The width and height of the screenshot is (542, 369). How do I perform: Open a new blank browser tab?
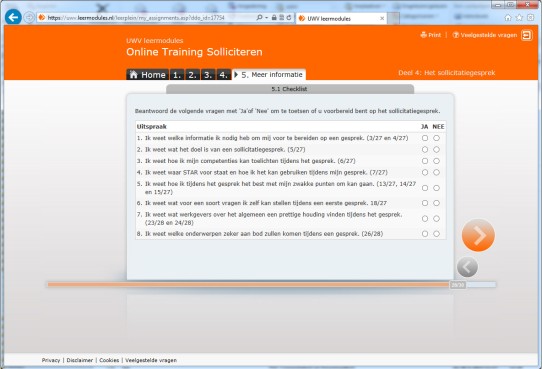click(393, 18)
